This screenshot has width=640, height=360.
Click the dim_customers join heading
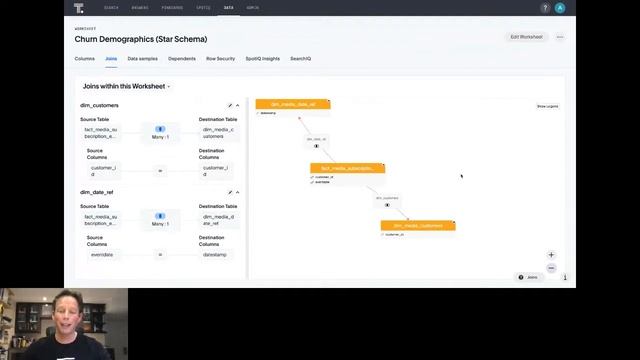click(99, 105)
